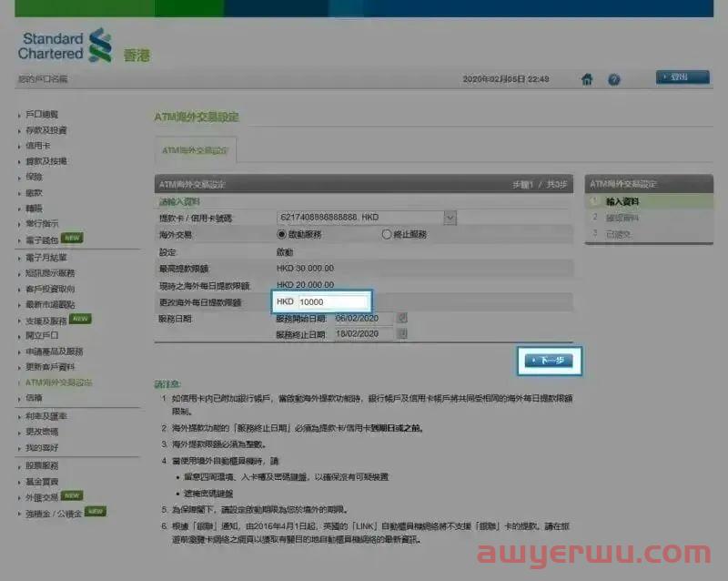Expand 貸款及按揭 sidebar section

pos(46,161)
